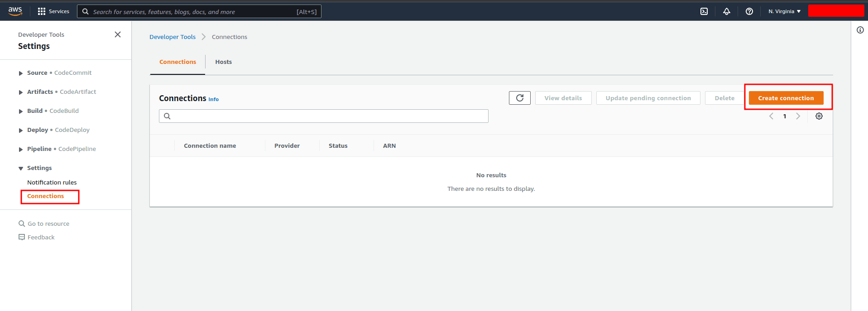The width and height of the screenshot is (868, 311).
Task: Click the Create connection button
Action: pyautogui.click(x=786, y=98)
